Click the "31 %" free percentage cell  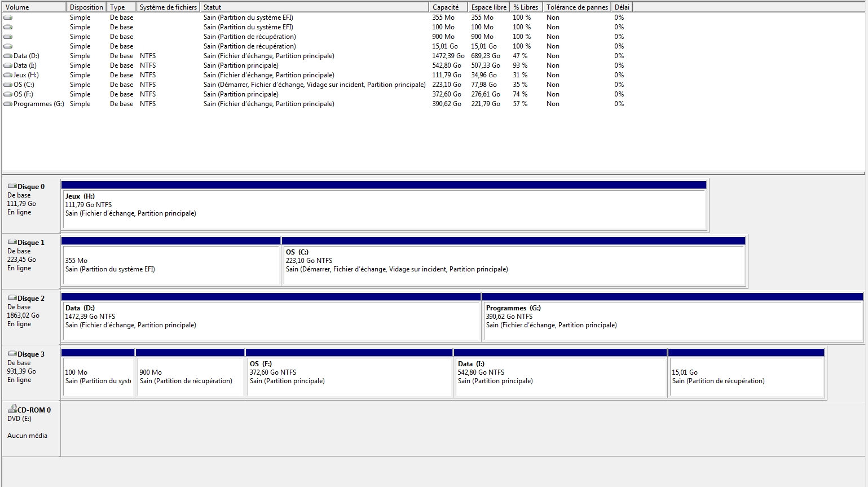(520, 75)
